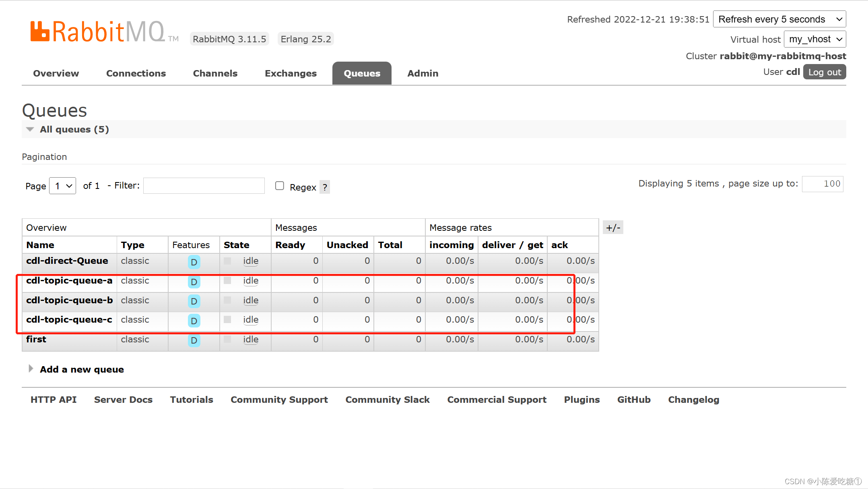This screenshot has height=489, width=868.
Task: Click the Log out button
Action: (x=824, y=72)
